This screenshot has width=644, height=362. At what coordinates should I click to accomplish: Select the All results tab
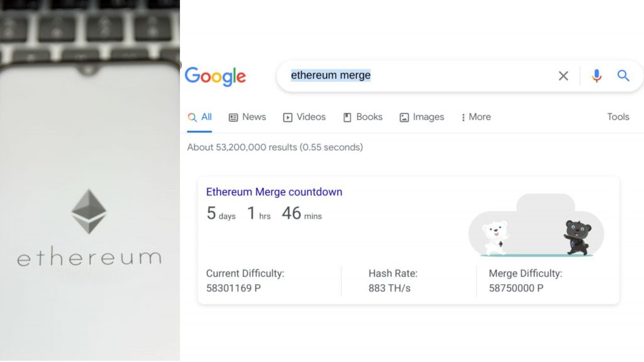(200, 117)
